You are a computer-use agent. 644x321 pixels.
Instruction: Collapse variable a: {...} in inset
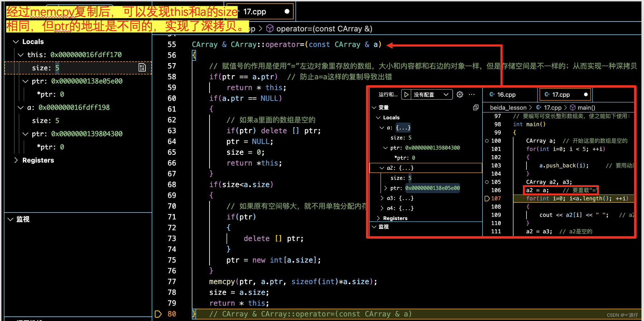point(382,128)
